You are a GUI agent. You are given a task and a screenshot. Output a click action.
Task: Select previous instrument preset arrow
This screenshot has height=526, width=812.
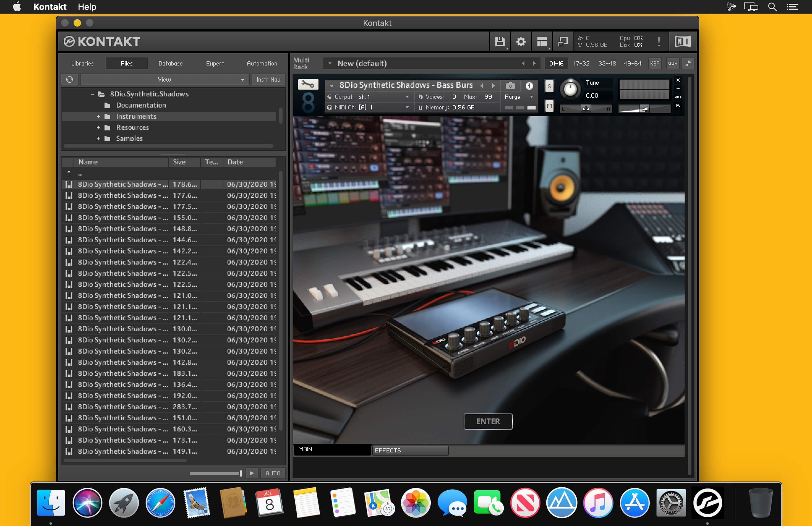[482, 86]
